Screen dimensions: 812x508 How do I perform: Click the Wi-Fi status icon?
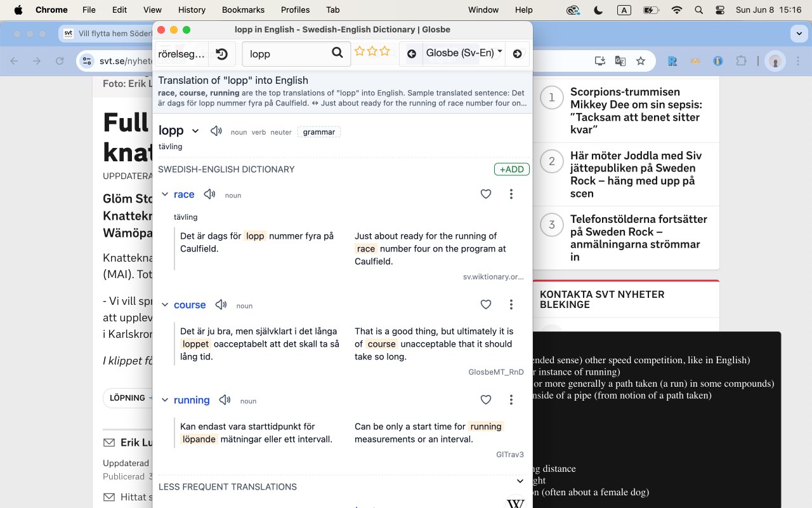[x=676, y=10]
